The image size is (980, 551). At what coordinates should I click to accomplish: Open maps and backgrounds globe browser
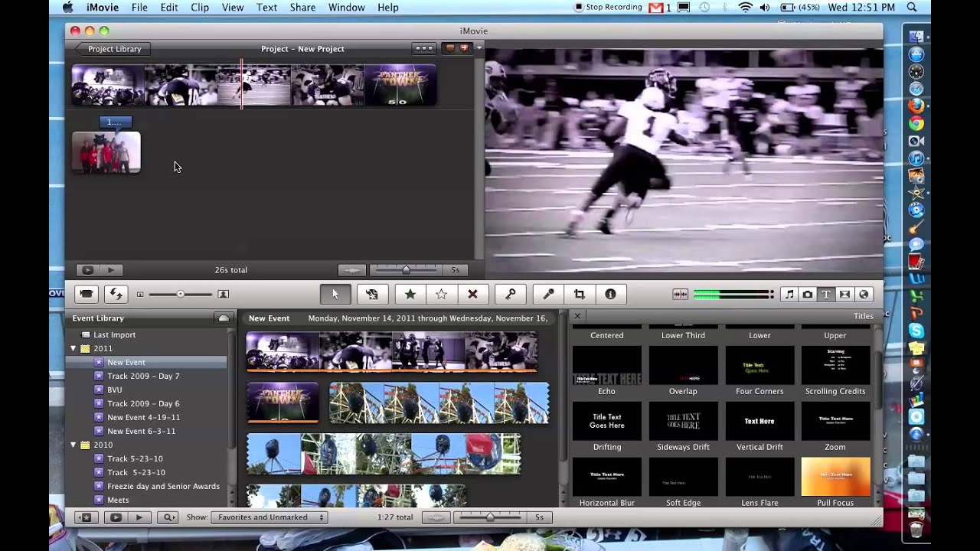point(864,295)
